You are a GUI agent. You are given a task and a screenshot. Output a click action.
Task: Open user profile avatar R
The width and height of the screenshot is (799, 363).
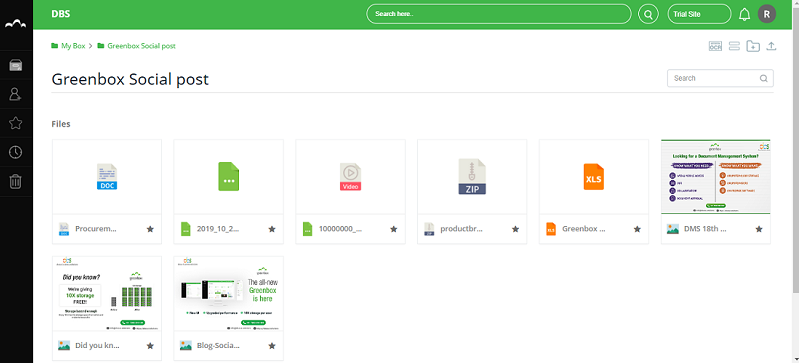point(766,14)
